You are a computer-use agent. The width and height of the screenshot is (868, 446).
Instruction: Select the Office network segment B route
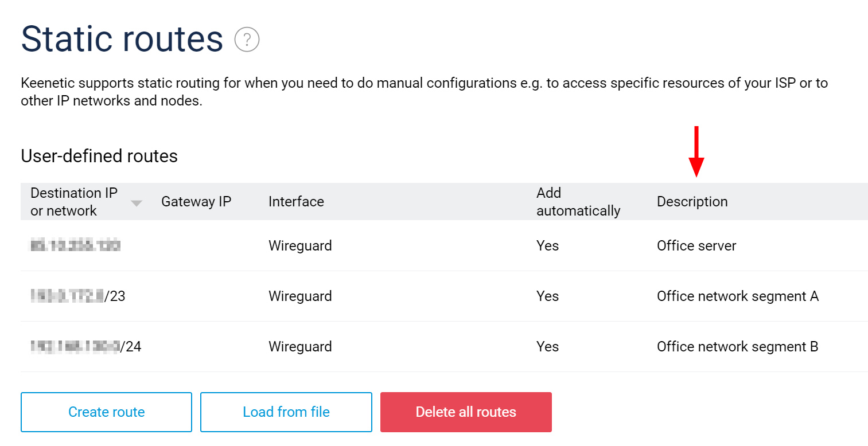402,346
